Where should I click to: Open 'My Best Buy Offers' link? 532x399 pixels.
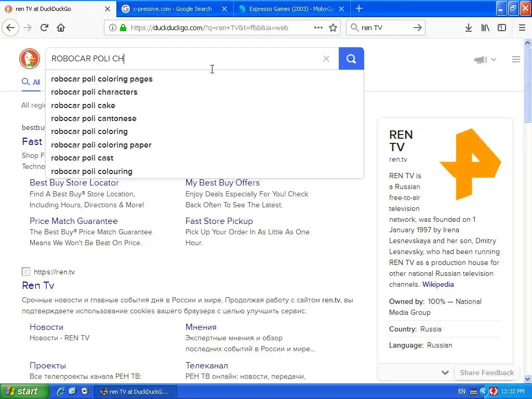tap(222, 182)
